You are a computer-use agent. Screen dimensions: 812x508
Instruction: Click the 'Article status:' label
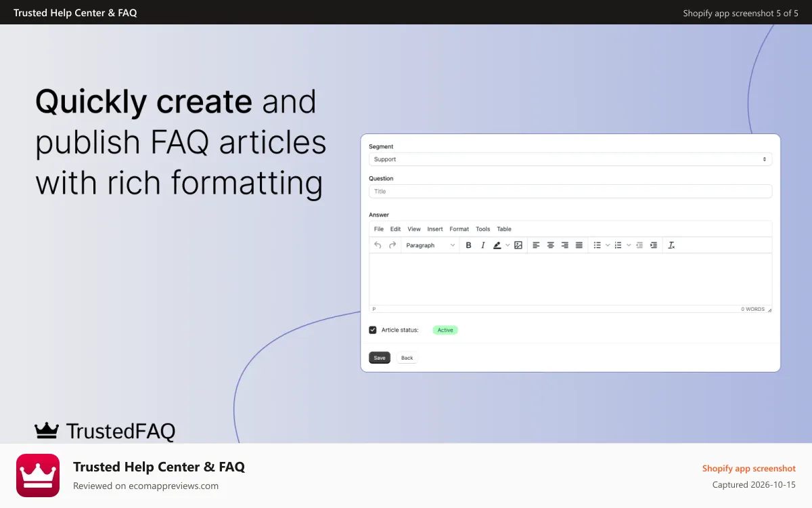pyautogui.click(x=400, y=330)
